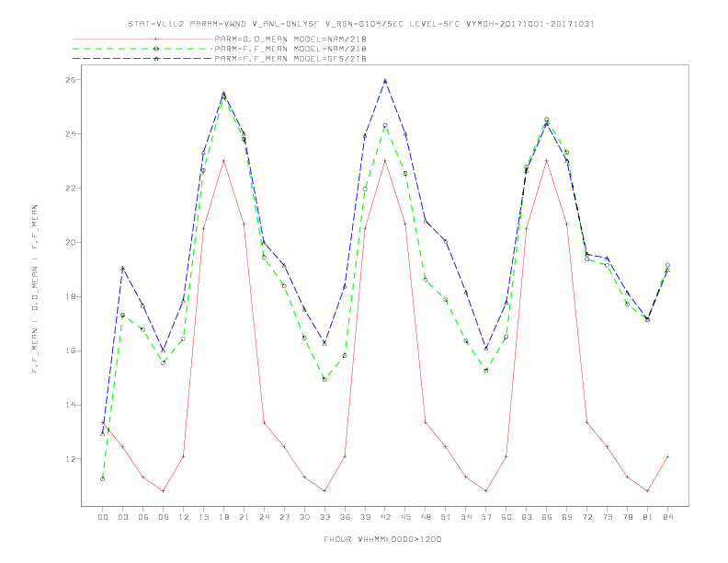The height and width of the screenshot is (563, 728).
Task: Click x-axis tick label 27
Action: (x=284, y=517)
